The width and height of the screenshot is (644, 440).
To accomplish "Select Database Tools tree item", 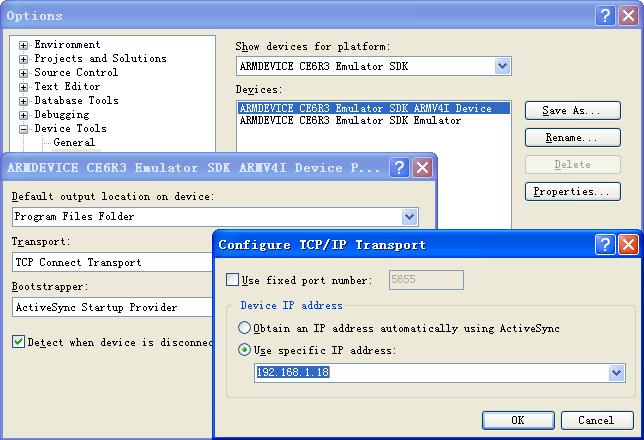I will tap(76, 100).
